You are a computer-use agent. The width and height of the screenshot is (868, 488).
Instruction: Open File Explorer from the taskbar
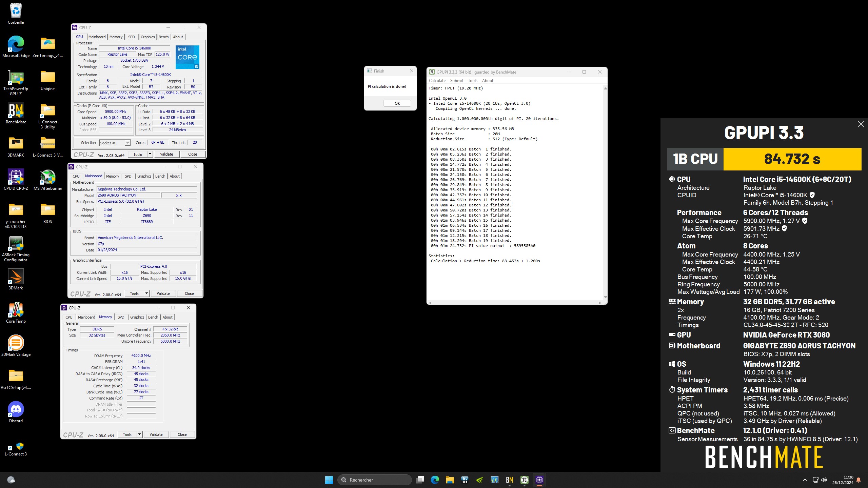[450, 480]
